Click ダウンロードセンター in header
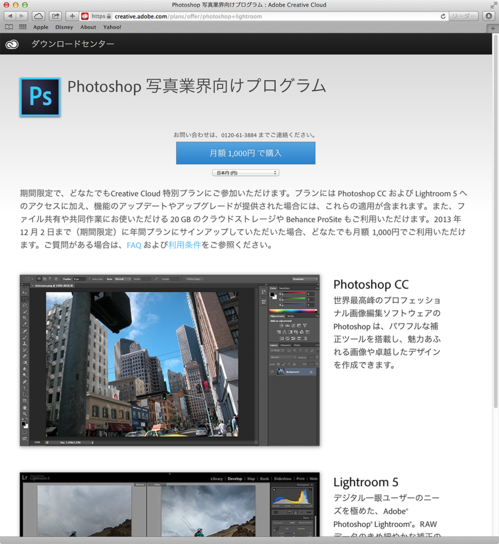499x544 pixels. coord(73,44)
